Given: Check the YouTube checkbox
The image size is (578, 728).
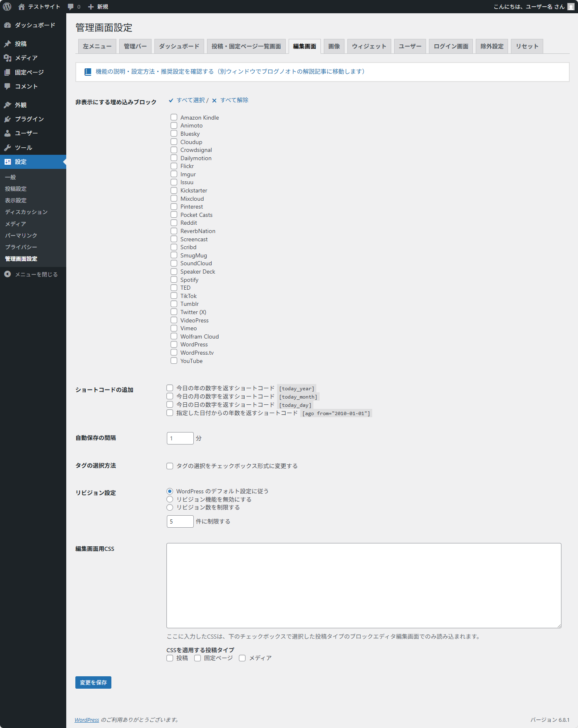Looking at the screenshot, I should pos(174,360).
